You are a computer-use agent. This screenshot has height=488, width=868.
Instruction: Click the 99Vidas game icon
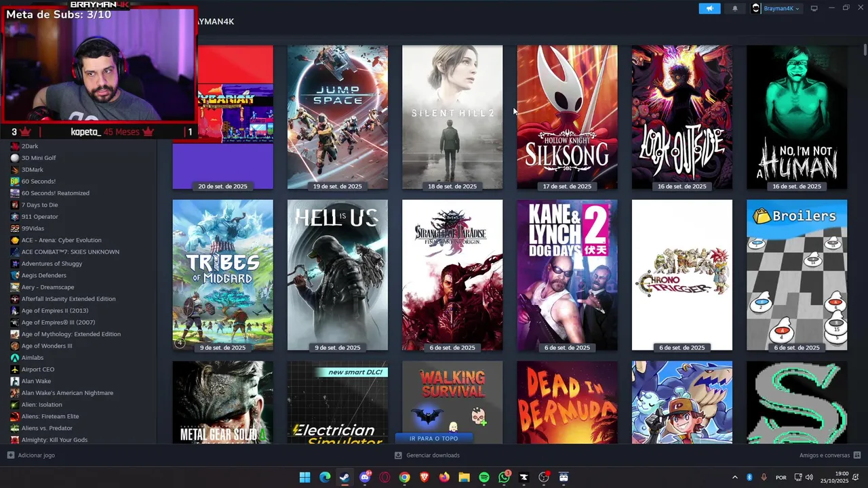tap(15, 228)
